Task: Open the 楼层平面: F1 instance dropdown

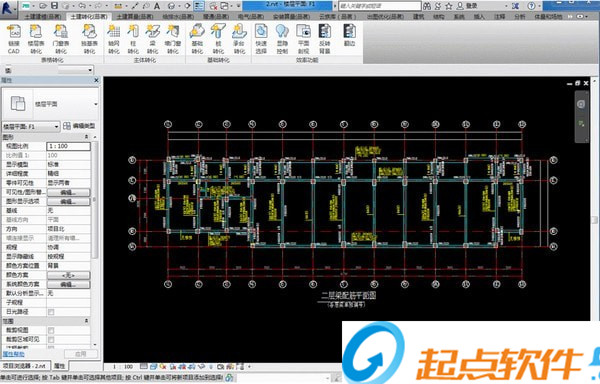Action: tap(31, 126)
